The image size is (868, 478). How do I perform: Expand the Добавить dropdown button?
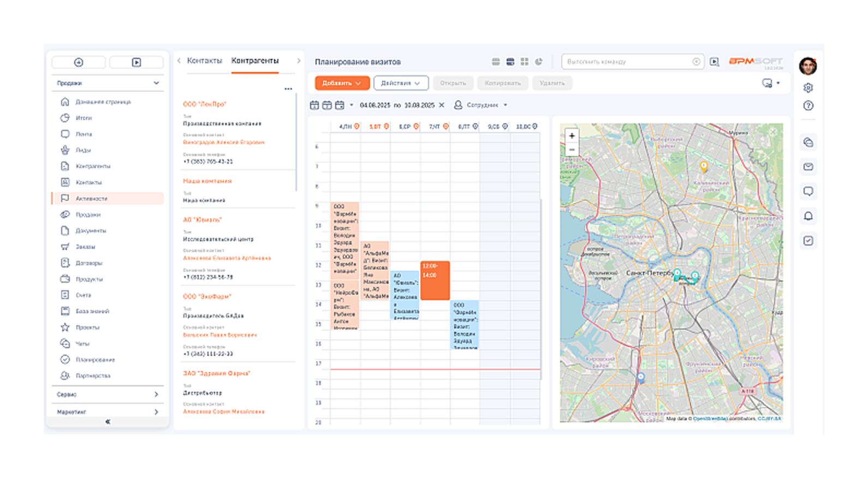342,83
